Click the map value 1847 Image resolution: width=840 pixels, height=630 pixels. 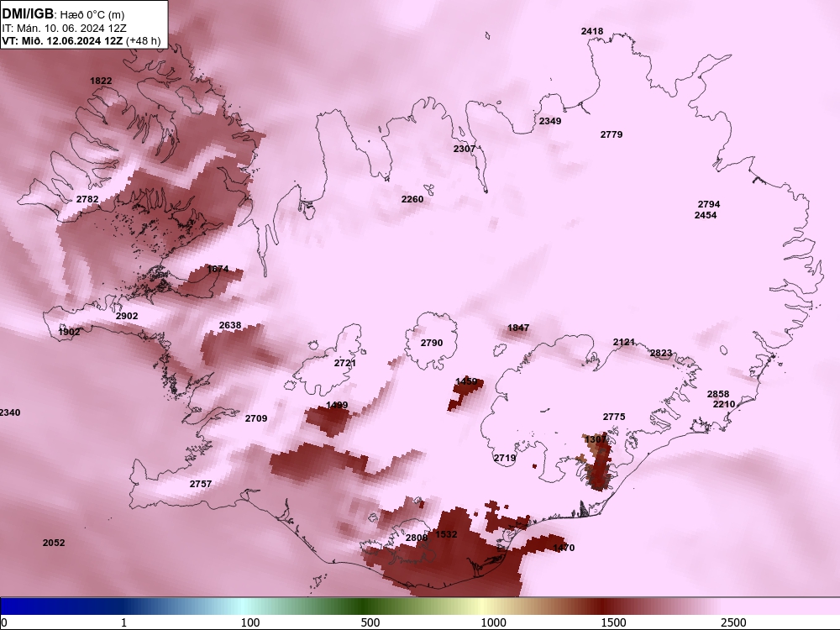click(518, 328)
